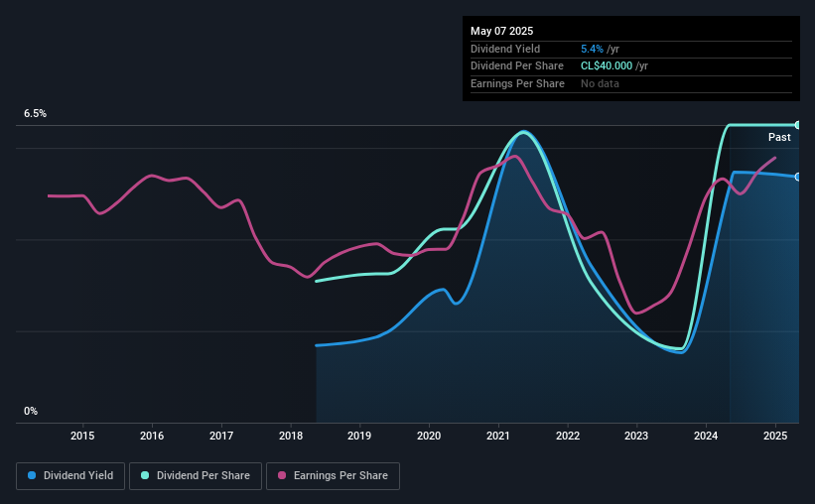Screen dimensions: 815x504
Task: Click the blue Dividend Yield legend dot
Action: tap(32, 475)
